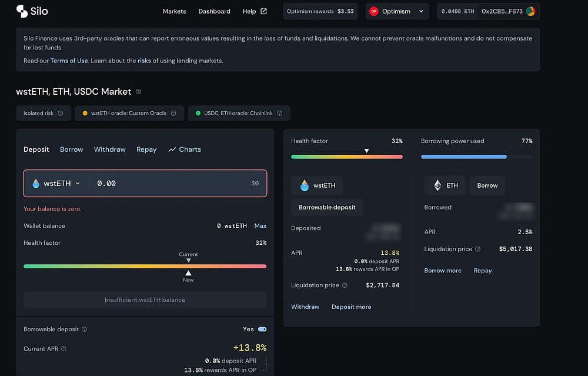588x376 pixels.
Task: Open the risks link in the warning
Action: coord(145,61)
